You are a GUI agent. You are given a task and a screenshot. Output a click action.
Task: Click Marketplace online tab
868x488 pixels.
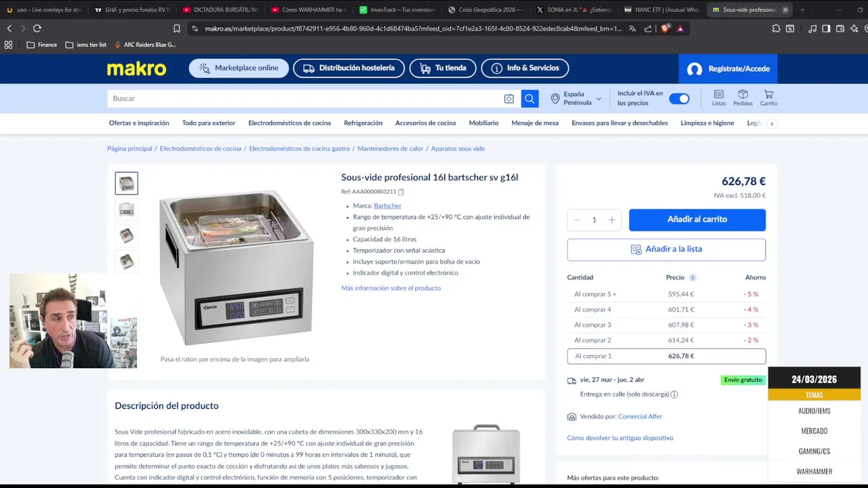239,68
